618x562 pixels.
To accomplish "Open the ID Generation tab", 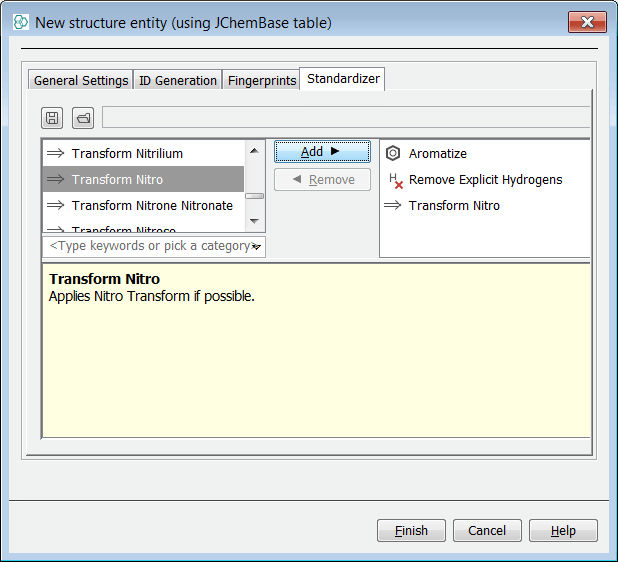I will pyautogui.click(x=178, y=81).
